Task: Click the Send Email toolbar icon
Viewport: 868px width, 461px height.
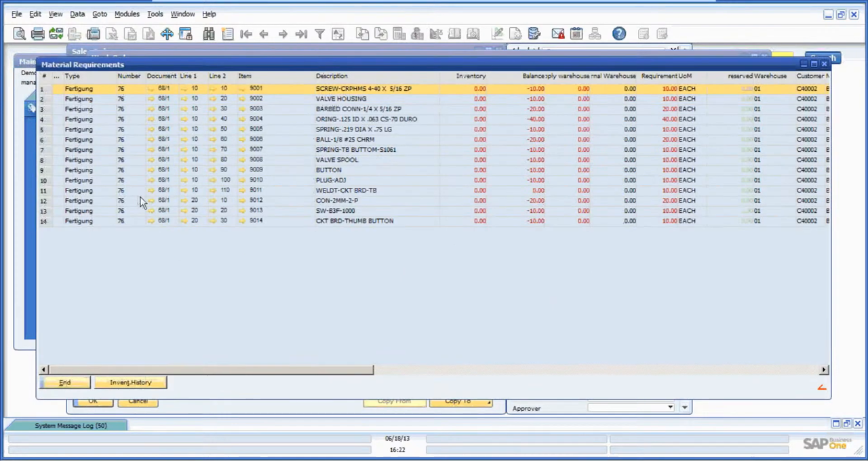Action: point(56,34)
